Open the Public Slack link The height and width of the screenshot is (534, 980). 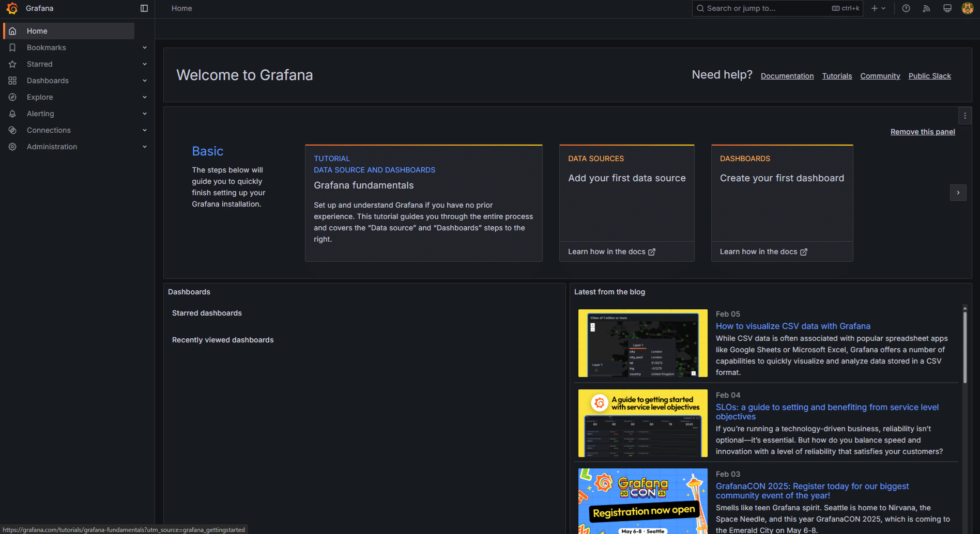point(930,76)
